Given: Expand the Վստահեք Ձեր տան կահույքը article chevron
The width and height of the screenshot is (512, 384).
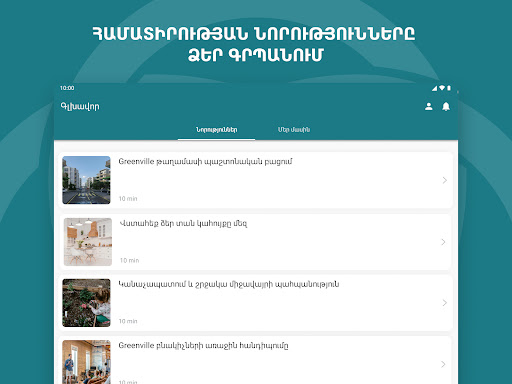Looking at the screenshot, I should coord(443,242).
